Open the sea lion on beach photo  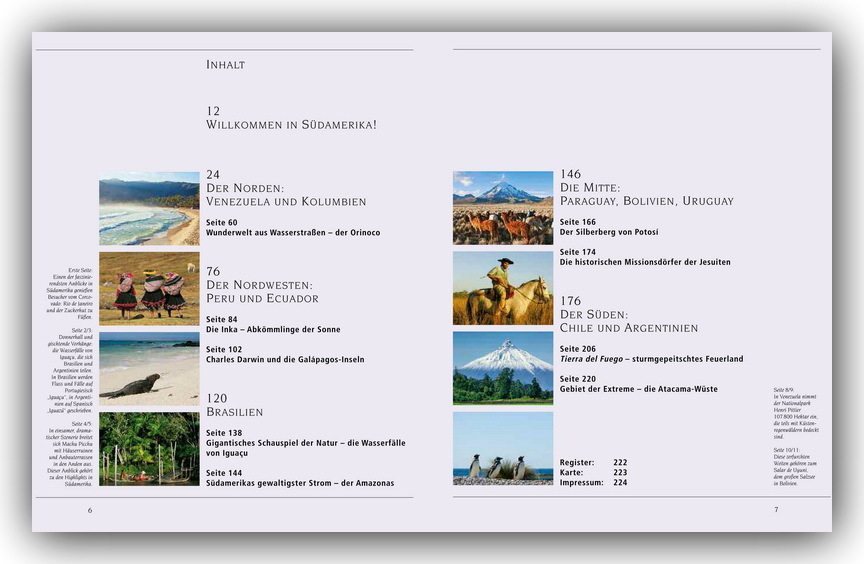pyautogui.click(x=149, y=368)
